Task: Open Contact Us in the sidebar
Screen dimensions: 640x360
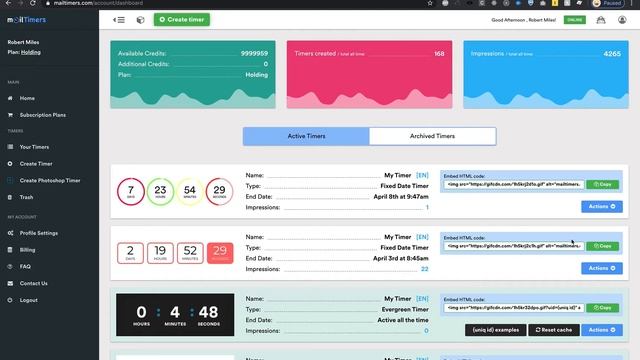Action: pos(33,283)
